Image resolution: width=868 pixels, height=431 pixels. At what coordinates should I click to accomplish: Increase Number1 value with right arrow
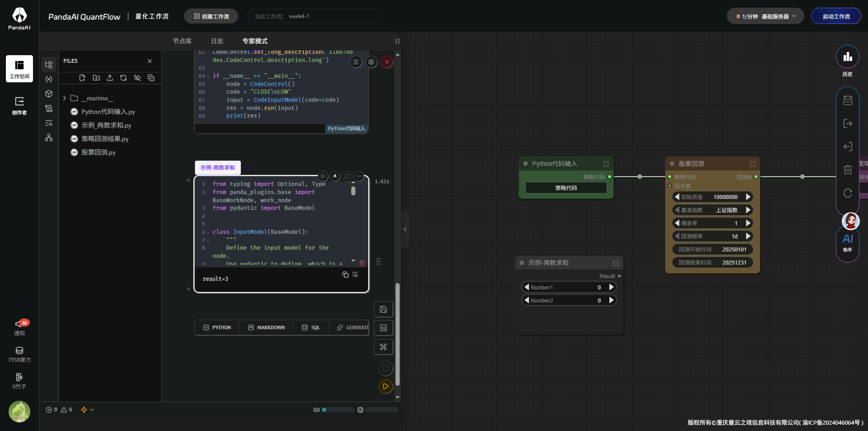click(611, 287)
